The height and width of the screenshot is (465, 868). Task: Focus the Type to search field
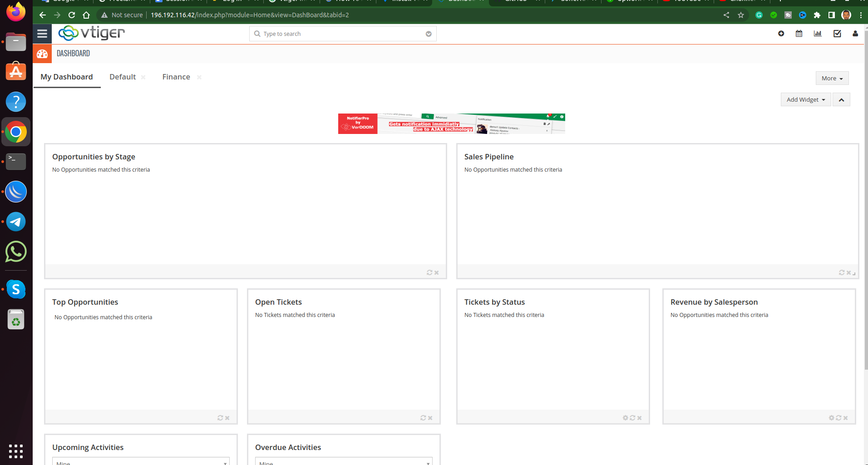click(343, 34)
